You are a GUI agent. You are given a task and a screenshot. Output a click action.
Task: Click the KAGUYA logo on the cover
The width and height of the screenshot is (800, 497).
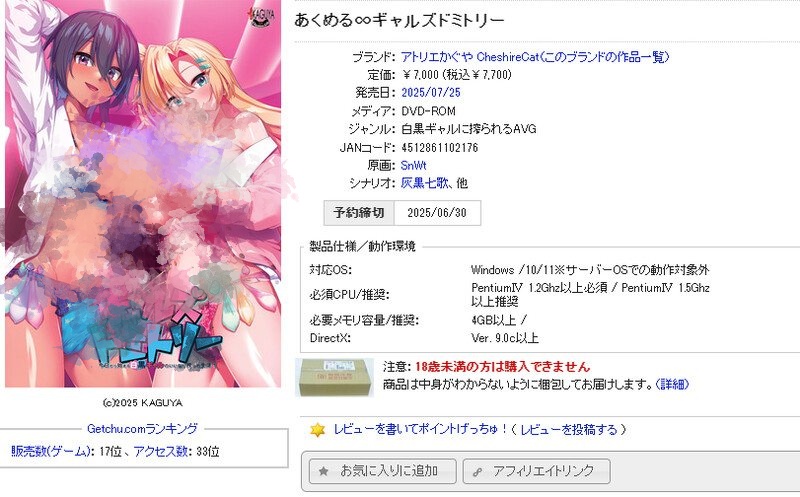pyautogui.click(x=261, y=16)
